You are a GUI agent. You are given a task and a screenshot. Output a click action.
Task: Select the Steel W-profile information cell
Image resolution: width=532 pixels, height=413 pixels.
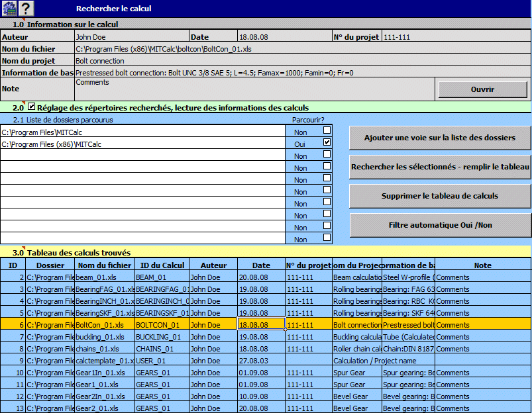coord(409,277)
